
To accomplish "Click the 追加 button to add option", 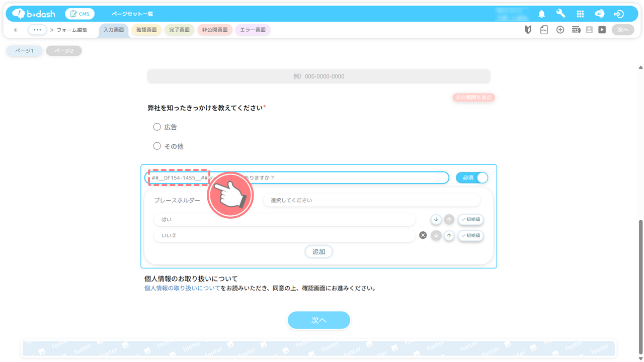I will pyautogui.click(x=318, y=252).
